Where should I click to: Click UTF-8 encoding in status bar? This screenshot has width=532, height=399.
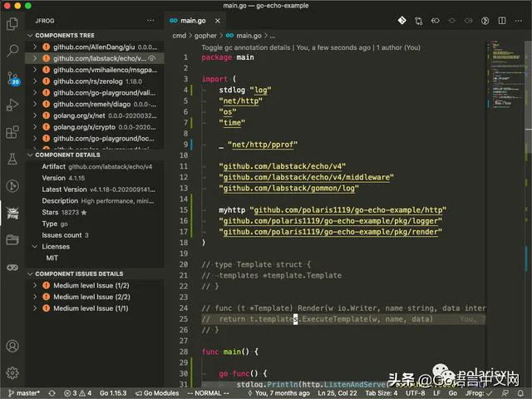pos(416,393)
